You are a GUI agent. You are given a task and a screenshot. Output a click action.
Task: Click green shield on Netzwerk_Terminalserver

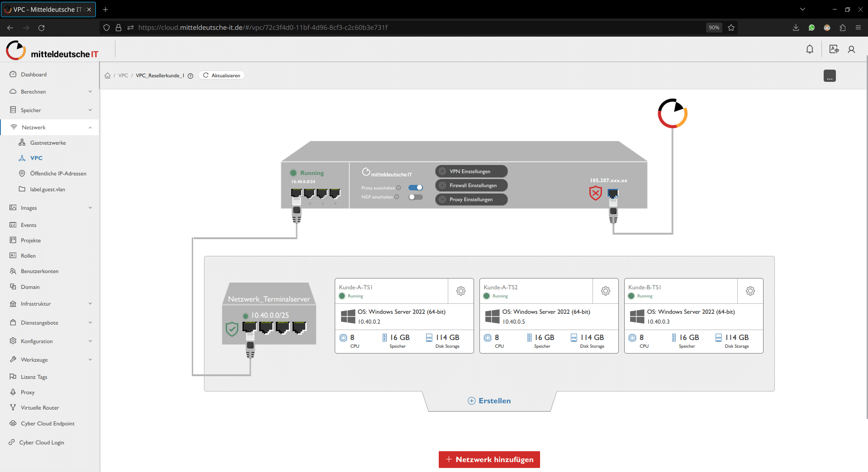pos(232,329)
